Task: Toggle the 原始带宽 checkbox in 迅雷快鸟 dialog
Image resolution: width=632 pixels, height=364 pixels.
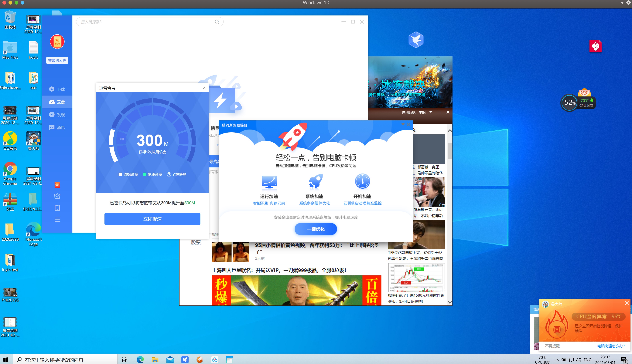Action: [120, 174]
